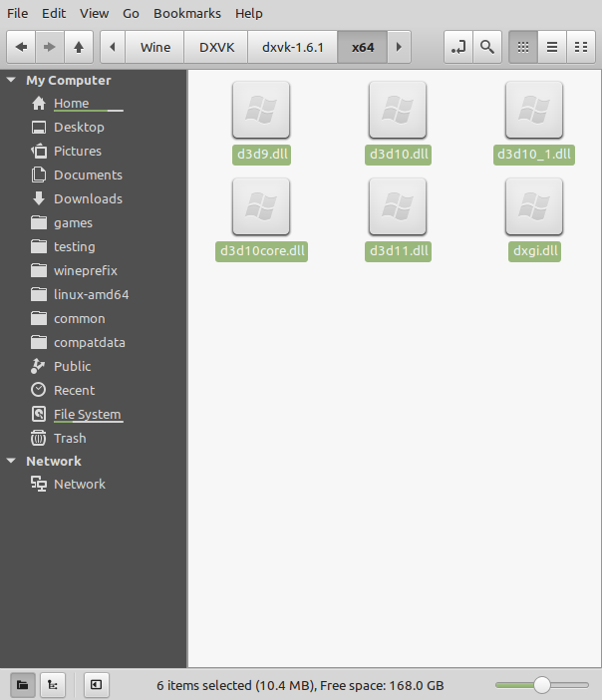Open the View menu
Image resolution: width=602 pixels, height=700 pixels.
click(x=94, y=13)
